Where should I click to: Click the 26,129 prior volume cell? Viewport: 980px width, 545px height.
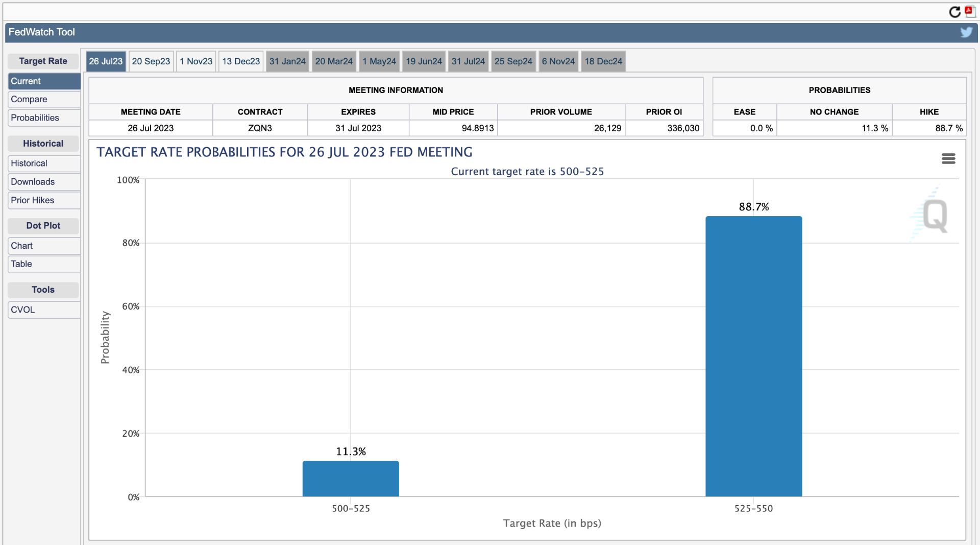click(561, 128)
